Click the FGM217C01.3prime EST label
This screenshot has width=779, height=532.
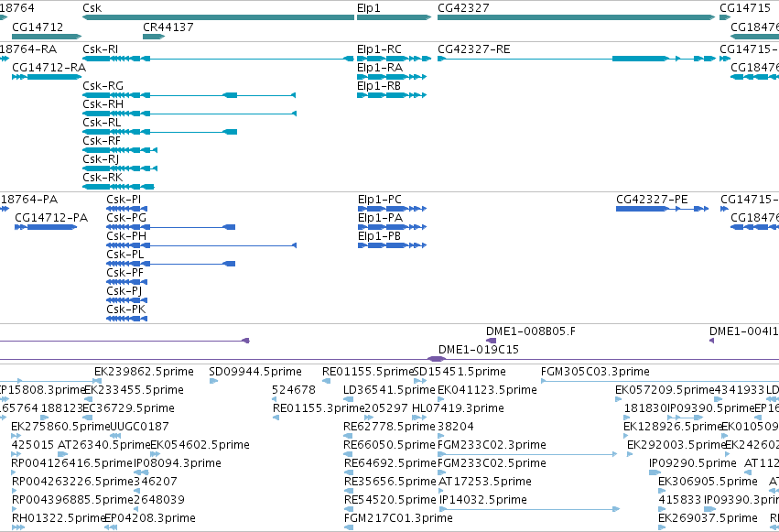click(x=398, y=518)
